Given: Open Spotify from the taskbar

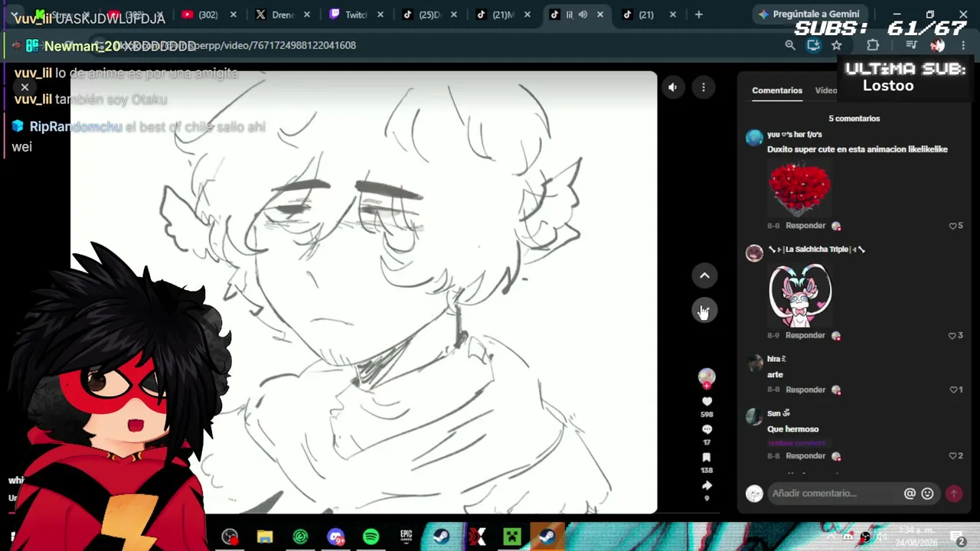Looking at the screenshot, I should (371, 536).
